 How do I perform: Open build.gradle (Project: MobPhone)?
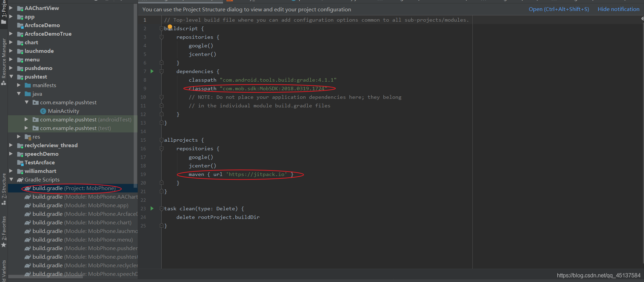click(x=74, y=188)
